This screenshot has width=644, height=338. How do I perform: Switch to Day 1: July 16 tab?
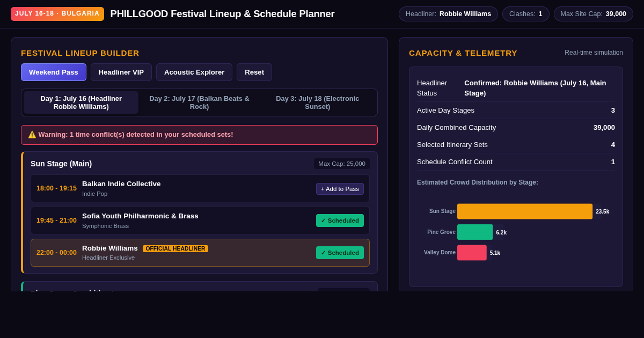coord(81,102)
